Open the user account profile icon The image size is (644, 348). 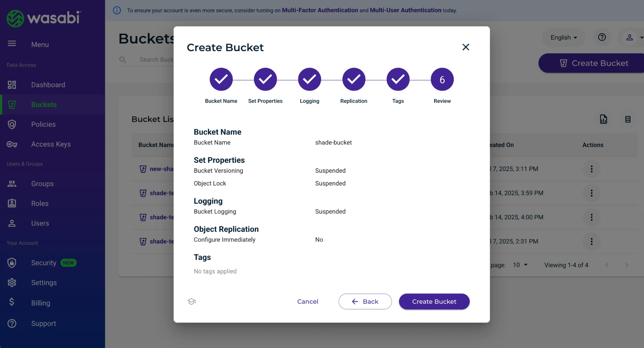tap(630, 37)
